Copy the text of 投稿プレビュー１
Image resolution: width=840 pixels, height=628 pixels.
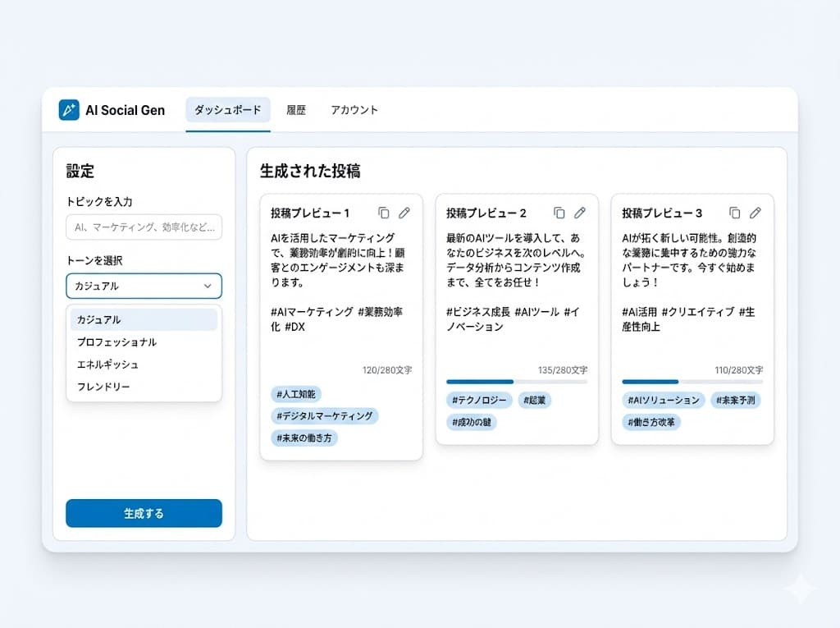click(384, 213)
